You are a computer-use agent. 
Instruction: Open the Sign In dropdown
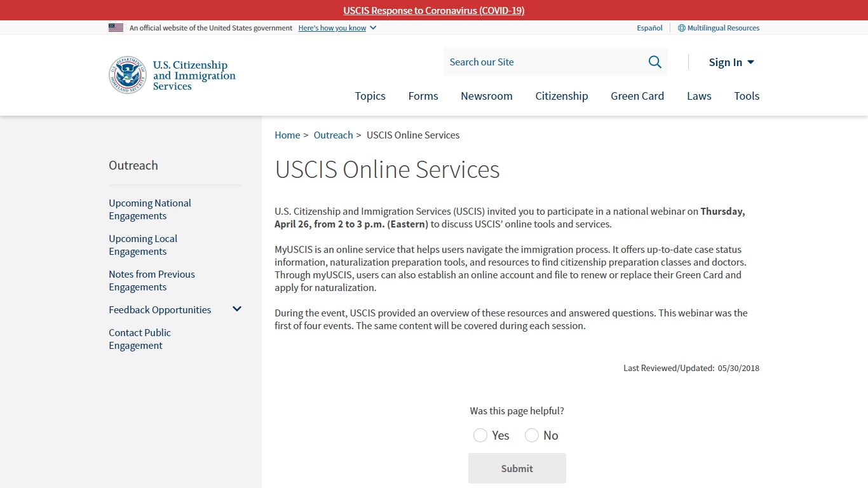pyautogui.click(x=731, y=62)
